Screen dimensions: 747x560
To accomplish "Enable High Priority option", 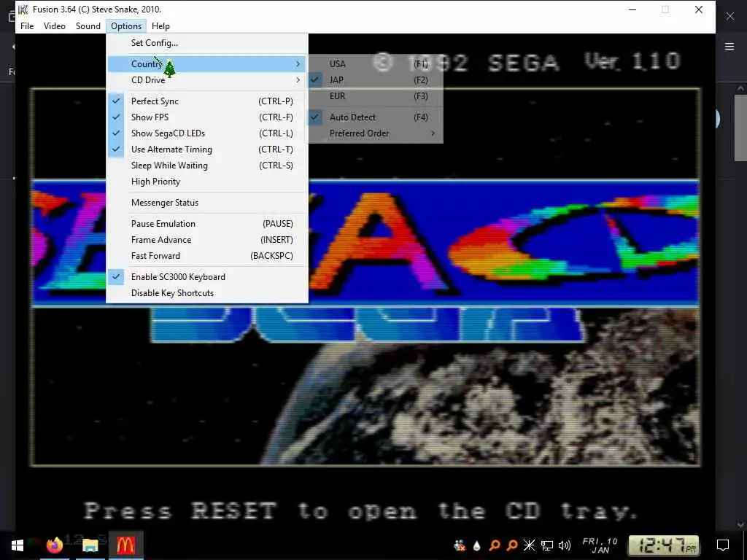I will pyautogui.click(x=206, y=182).
